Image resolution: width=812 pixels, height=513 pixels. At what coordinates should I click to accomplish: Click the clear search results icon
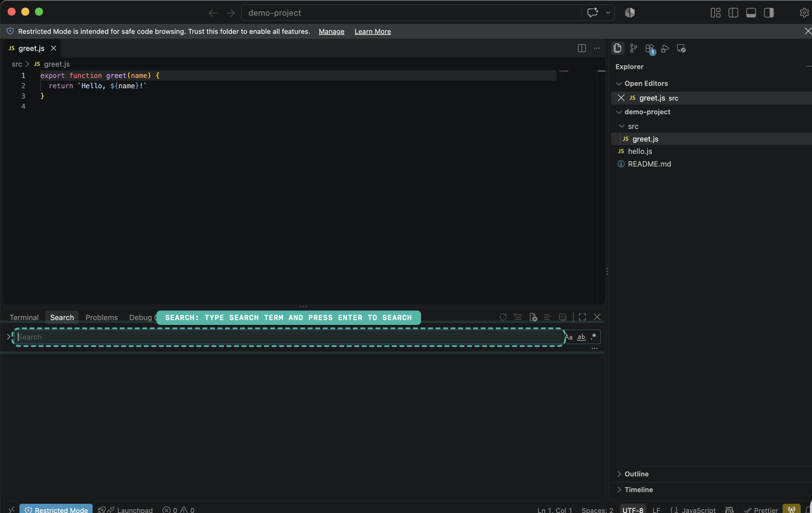518,317
